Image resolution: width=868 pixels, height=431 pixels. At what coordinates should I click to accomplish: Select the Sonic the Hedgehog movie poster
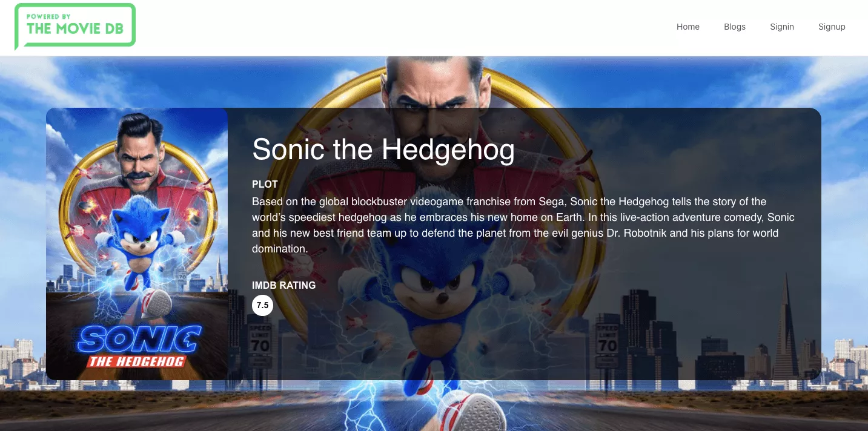(137, 244)
